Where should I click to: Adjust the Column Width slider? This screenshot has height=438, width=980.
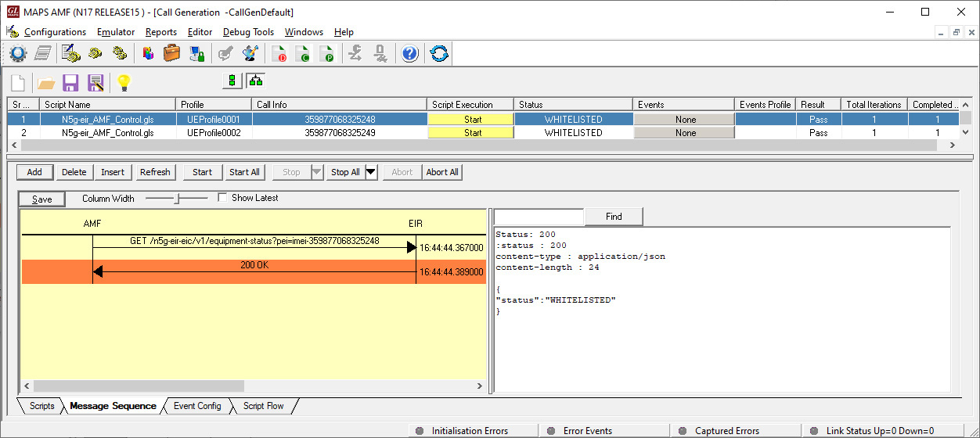[x=177, y=199]
